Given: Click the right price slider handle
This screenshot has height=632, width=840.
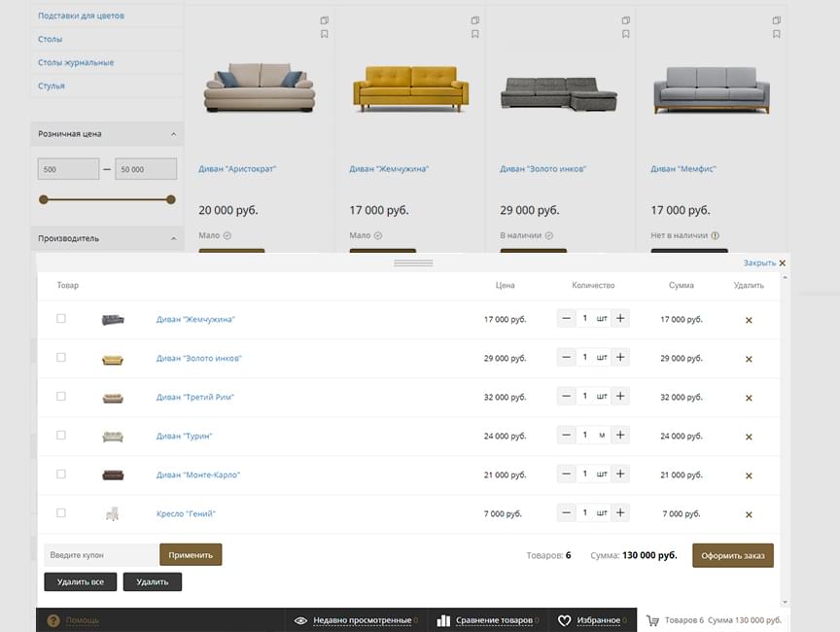Looking at the screenshot, I should click(171, 199).
